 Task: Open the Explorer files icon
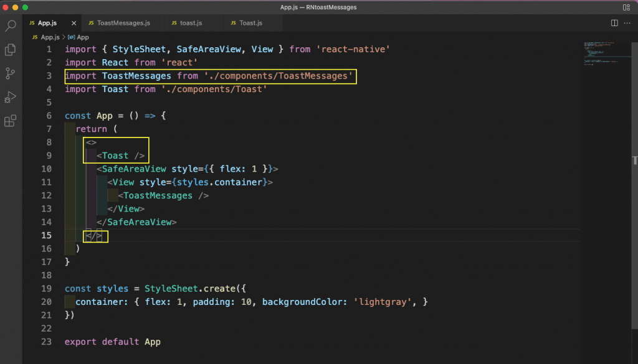[x=11, y=49]
